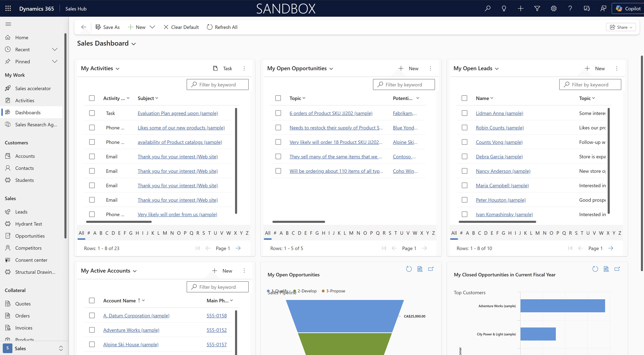Screen dimensions: 644x355
Task: Click Filter by keyword in My Activities
Action: pos(217,85)
